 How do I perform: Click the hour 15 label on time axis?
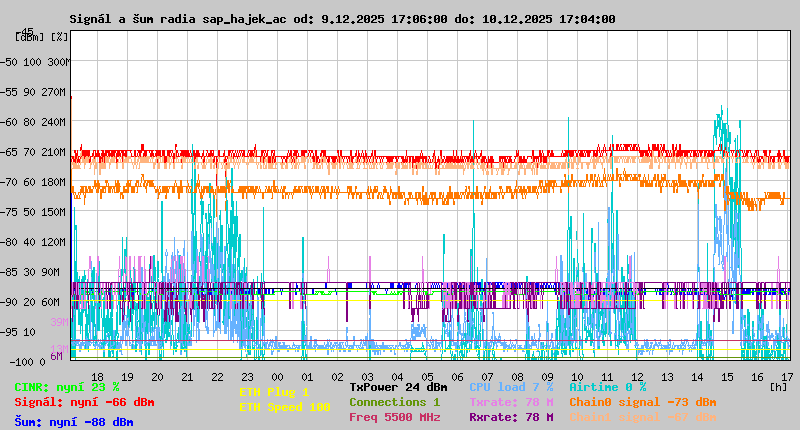[727, 376]
